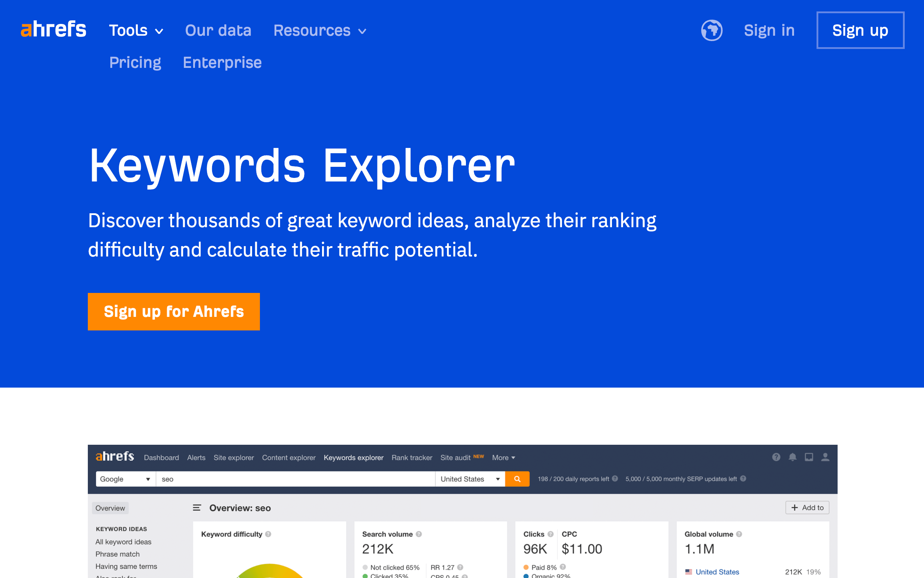Open Phrase match in sidebar
The width and height of the screenshot is (924, 578).
click(118, 554)
